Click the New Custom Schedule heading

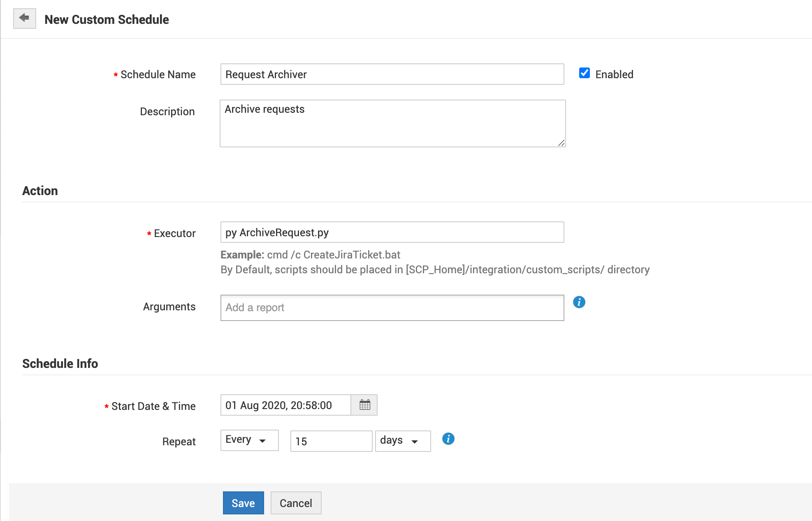point(107,19)
